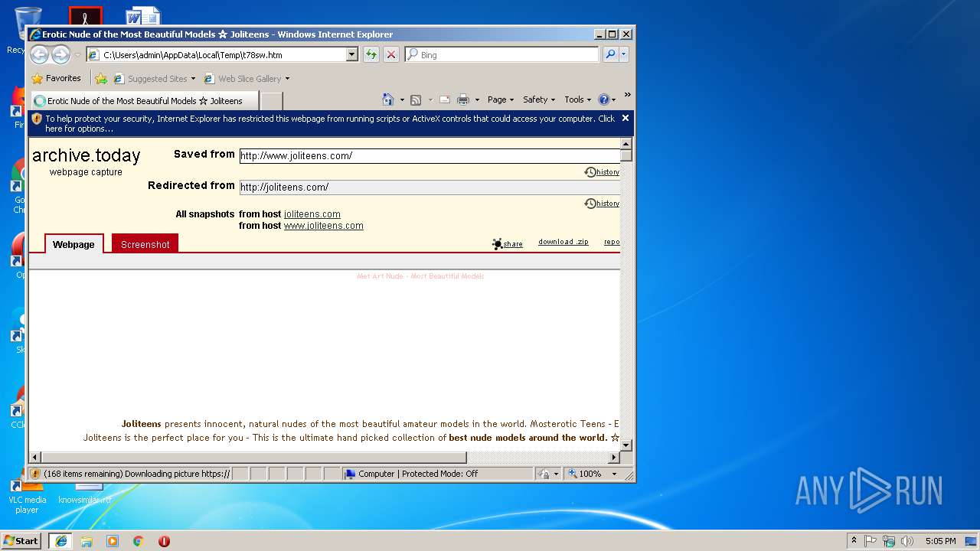
Task: Open history link beside Saved from
Action: click(602, 172)
